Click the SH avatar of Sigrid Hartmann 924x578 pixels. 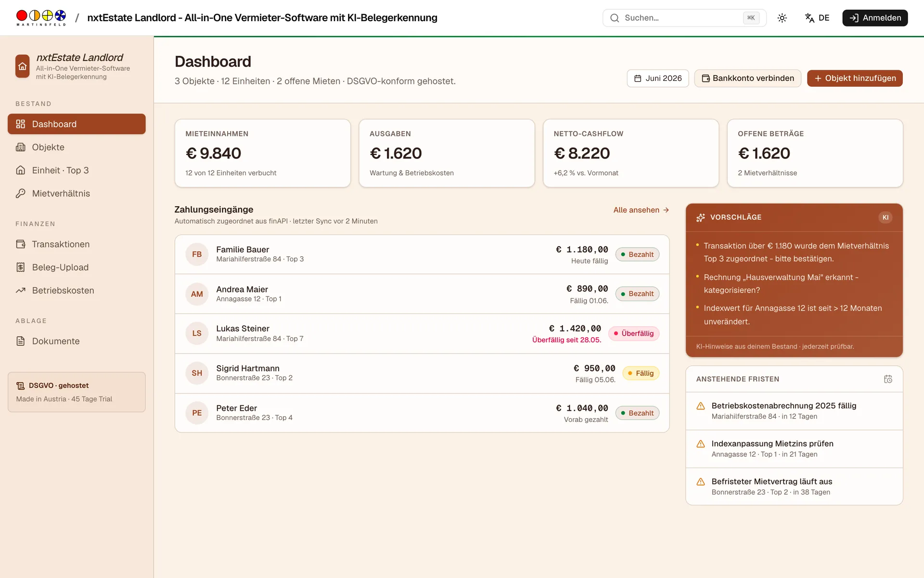(197, 373)
